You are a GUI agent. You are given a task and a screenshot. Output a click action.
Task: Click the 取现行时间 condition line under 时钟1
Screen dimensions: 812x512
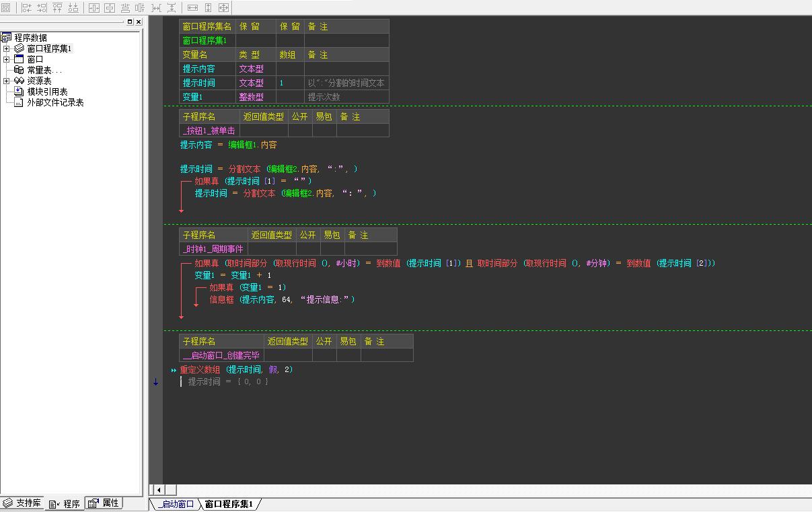click(x=455, y=263)
